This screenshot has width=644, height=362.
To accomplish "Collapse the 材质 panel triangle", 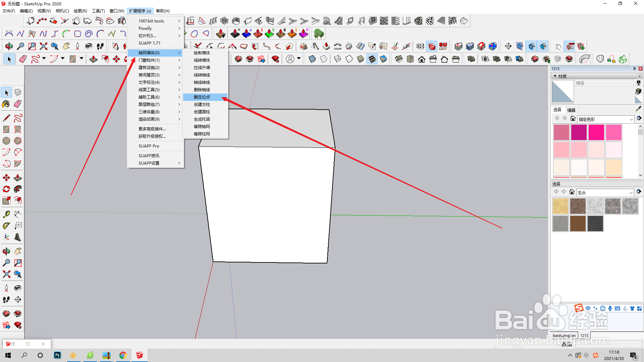I will tap(555, 76).
